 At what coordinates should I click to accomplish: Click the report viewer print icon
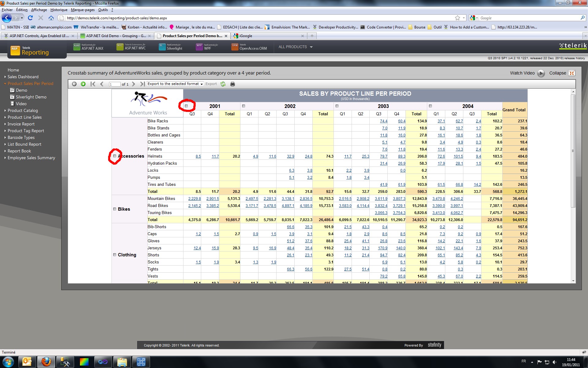coord(232,84)
